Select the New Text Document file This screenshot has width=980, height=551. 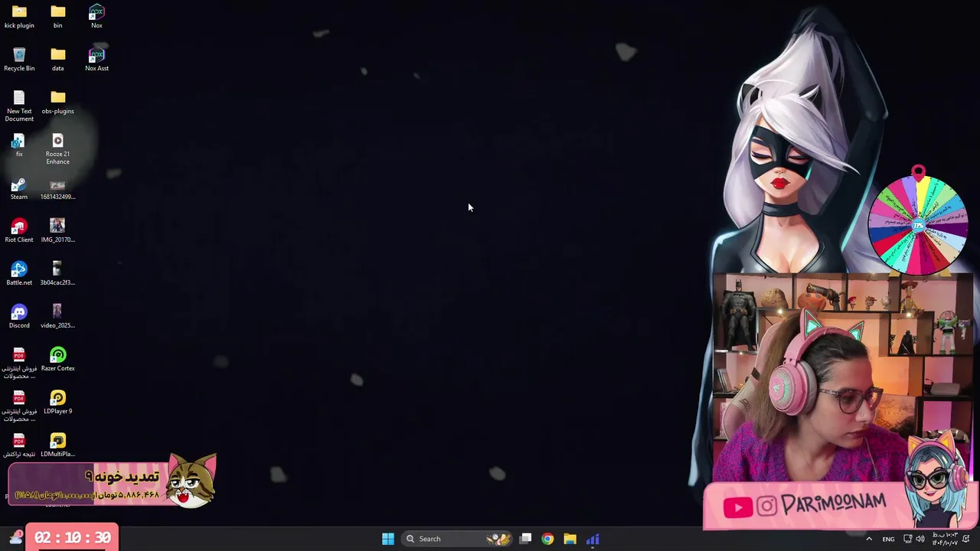[19, 106]
